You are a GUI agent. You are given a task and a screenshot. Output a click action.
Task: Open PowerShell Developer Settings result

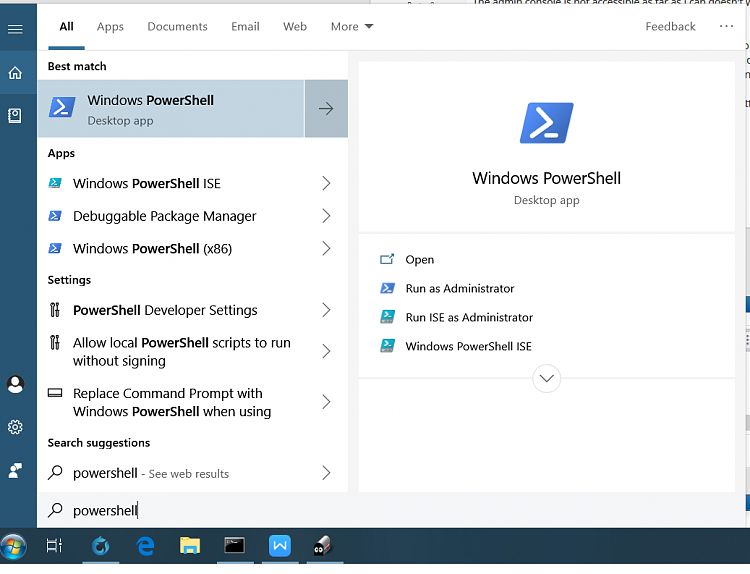pyautogui.click(x=192, y=310)
